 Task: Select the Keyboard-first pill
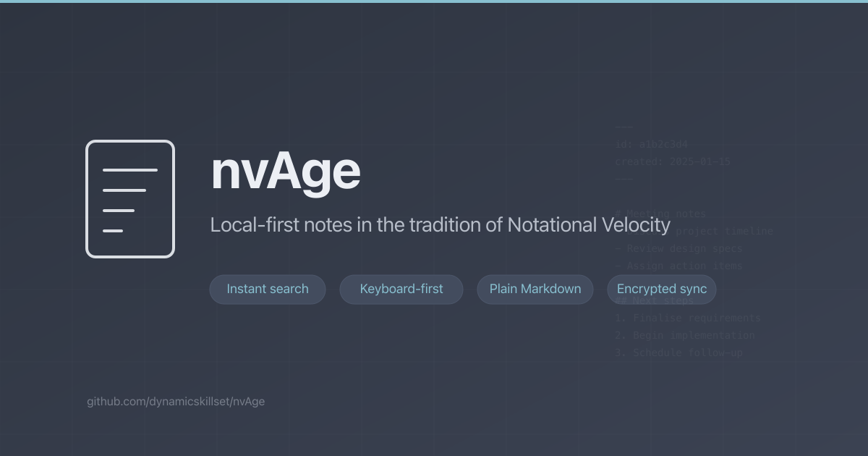click(x=401, y=290)
